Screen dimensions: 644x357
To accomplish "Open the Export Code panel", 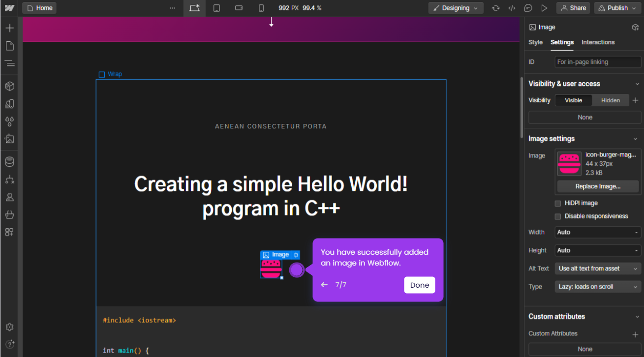I will 512,8.
